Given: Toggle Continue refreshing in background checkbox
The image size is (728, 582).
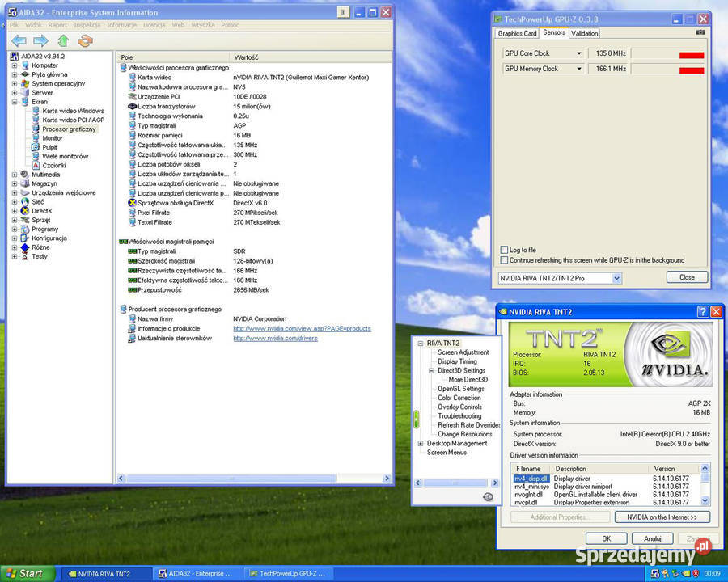Looking at the screenshot, I should 504,260.
